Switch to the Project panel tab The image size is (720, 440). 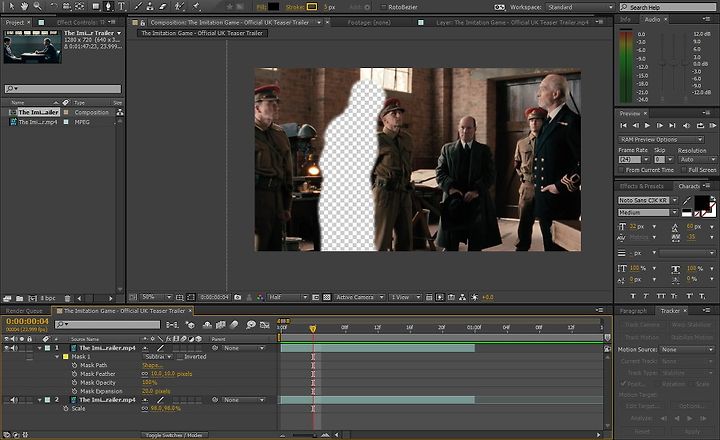(x=15, y=22)
